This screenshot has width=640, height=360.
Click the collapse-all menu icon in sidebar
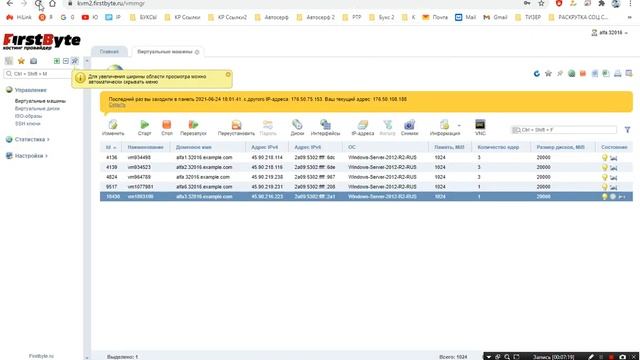(66, 61)
